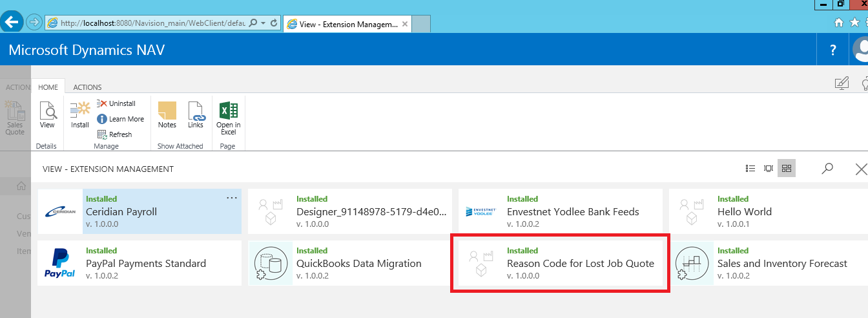Screen dimensions: 868x318
Task: Select the tiles view layout button
Action: click(x=786, y=169)
